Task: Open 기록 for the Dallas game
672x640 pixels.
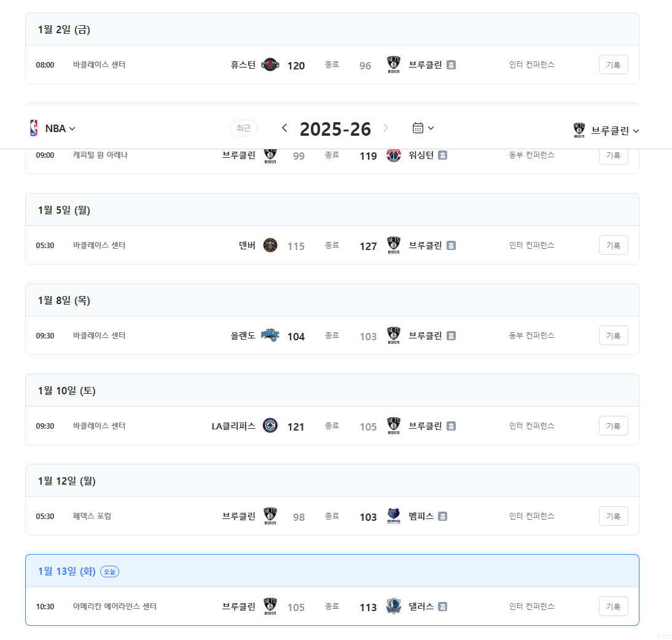Action: (613, 606)
